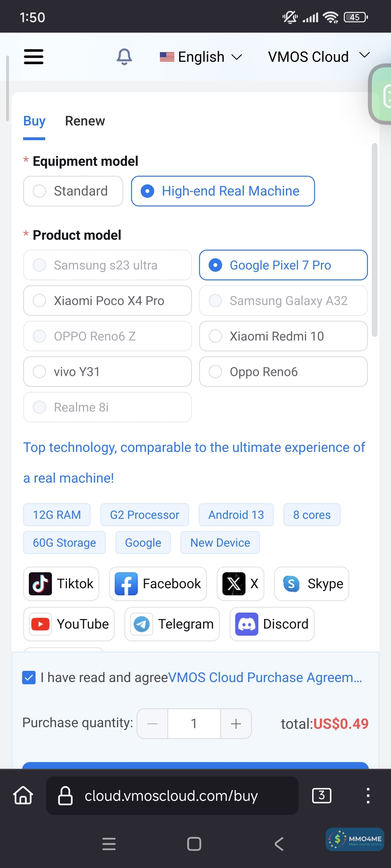Uncheck the purchase agreement checkbox
Screen dimensions: 391x868
click(x=29, y=678)
